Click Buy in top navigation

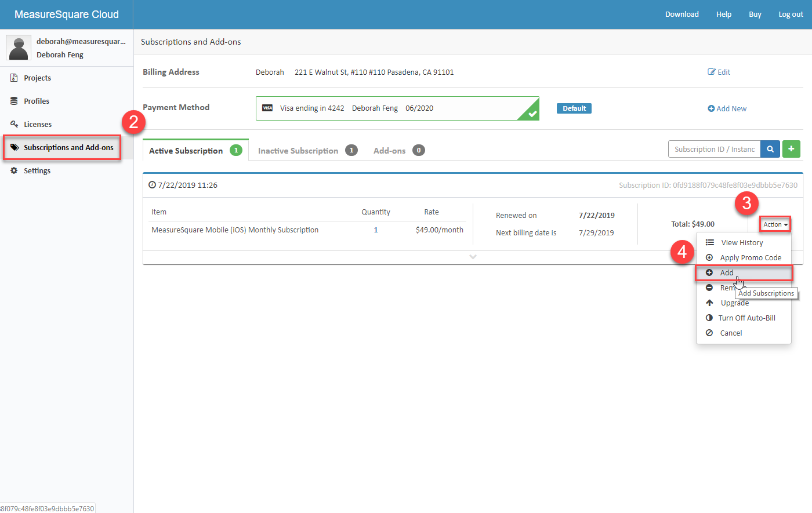(x=755, y=14)
